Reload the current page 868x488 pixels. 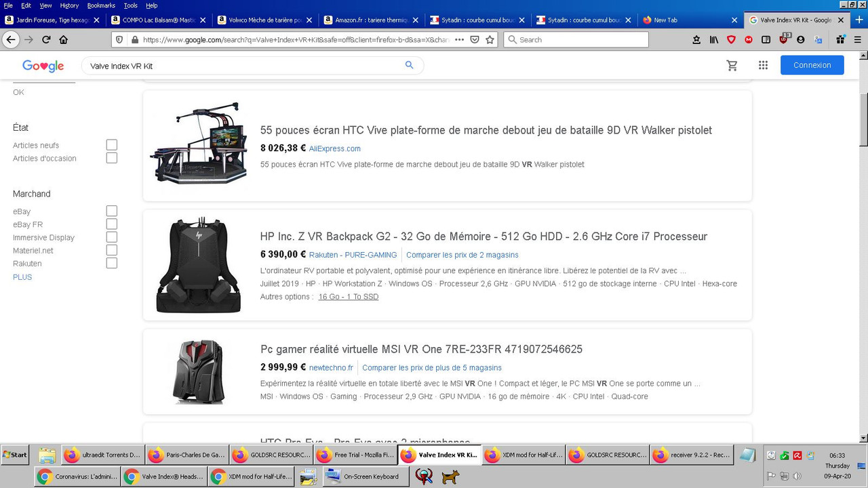click(x=46, y=40)
